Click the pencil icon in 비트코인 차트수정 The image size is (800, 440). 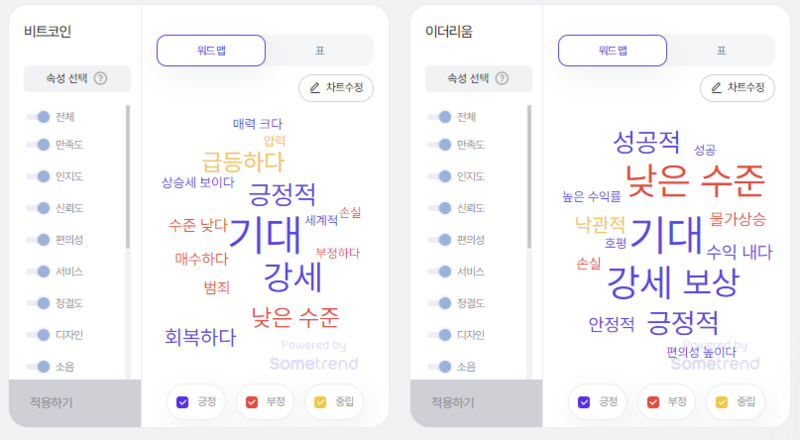click(315, 88)
